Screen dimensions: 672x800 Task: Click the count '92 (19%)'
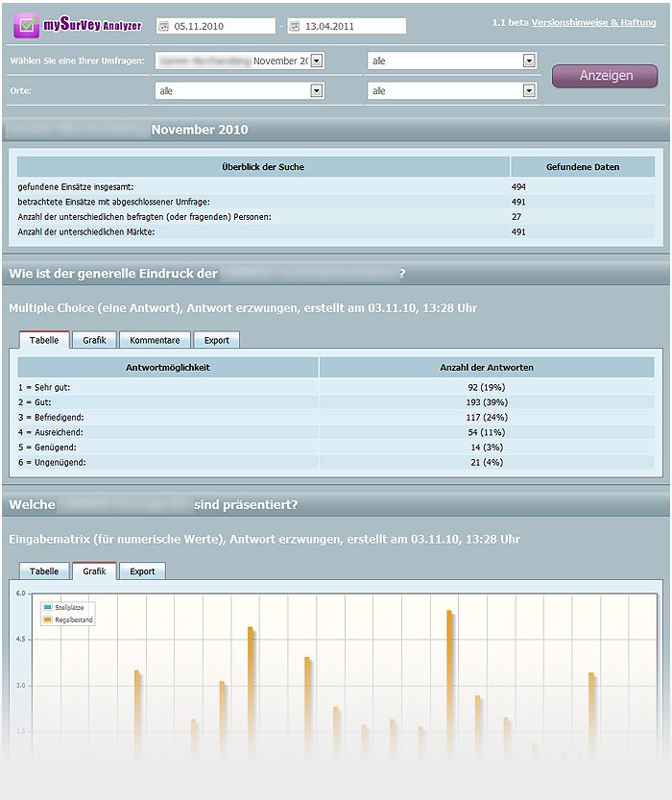487,387
